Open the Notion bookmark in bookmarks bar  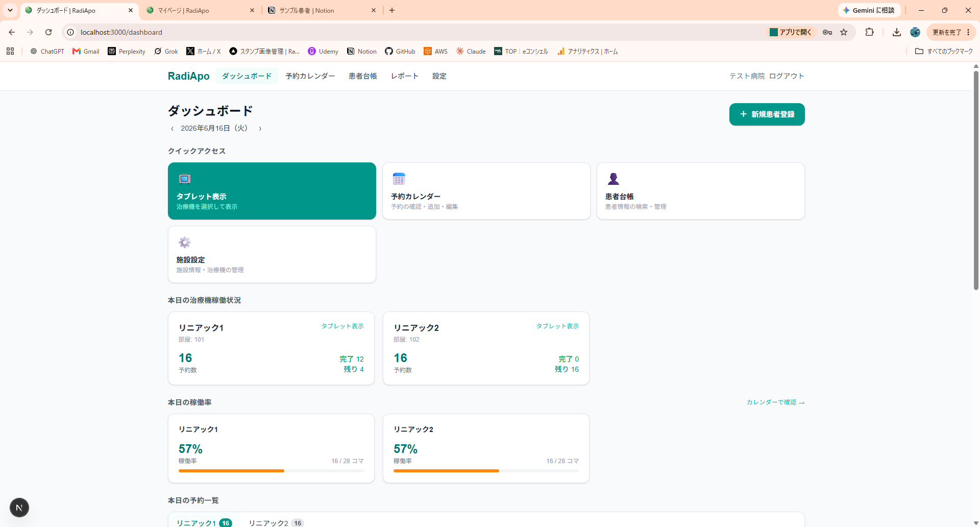coord(362,51)
